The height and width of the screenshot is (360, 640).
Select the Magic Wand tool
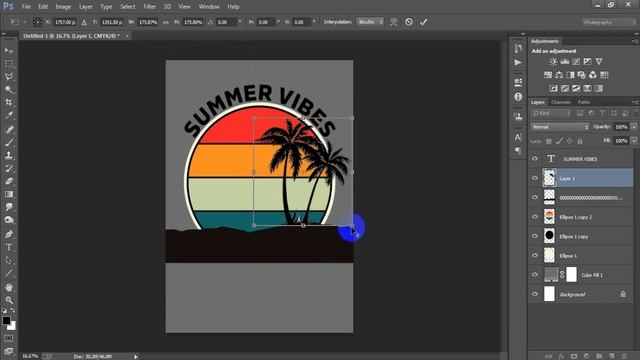click(x=9, y=89)
